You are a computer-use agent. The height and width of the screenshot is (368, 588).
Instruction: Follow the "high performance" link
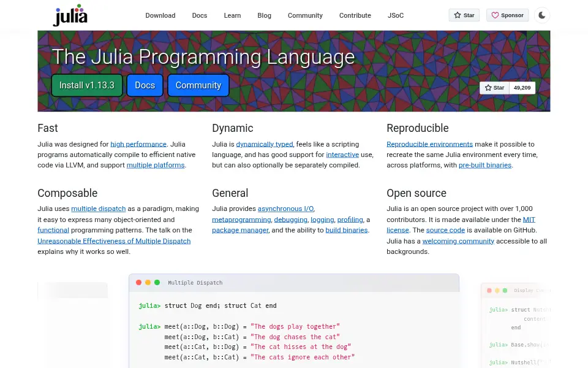click(x=138, y=144)
